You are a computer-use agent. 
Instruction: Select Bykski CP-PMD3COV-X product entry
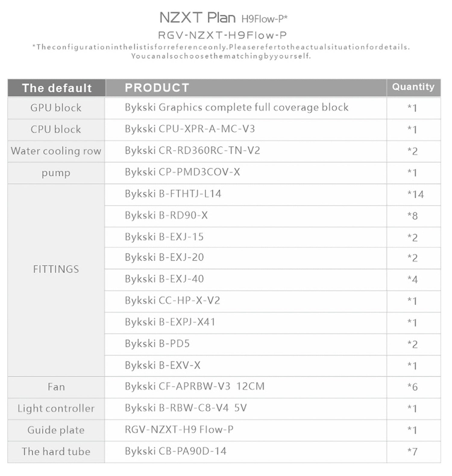click(182, 172)
